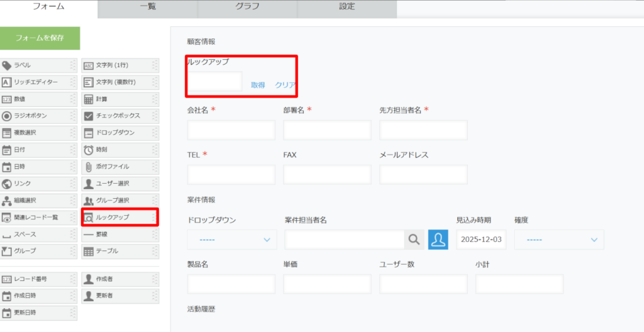
Task: Open the 設定 tab
Action: point(347,8)
